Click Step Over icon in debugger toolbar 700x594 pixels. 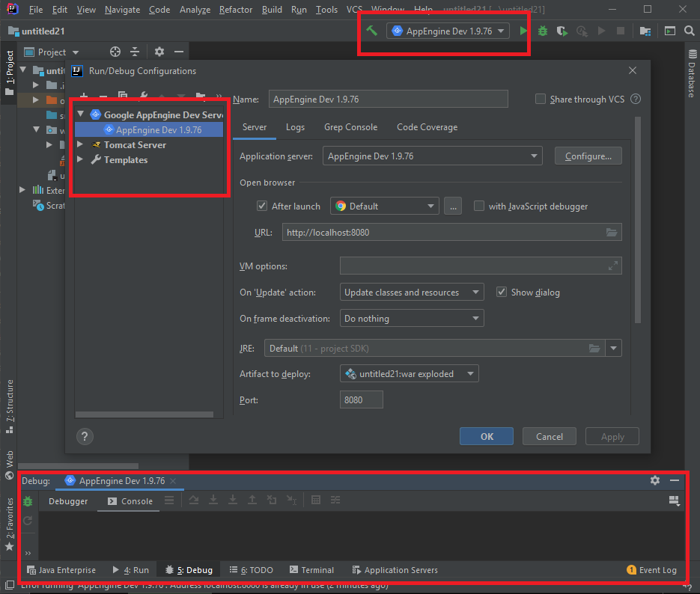(194, 500)
